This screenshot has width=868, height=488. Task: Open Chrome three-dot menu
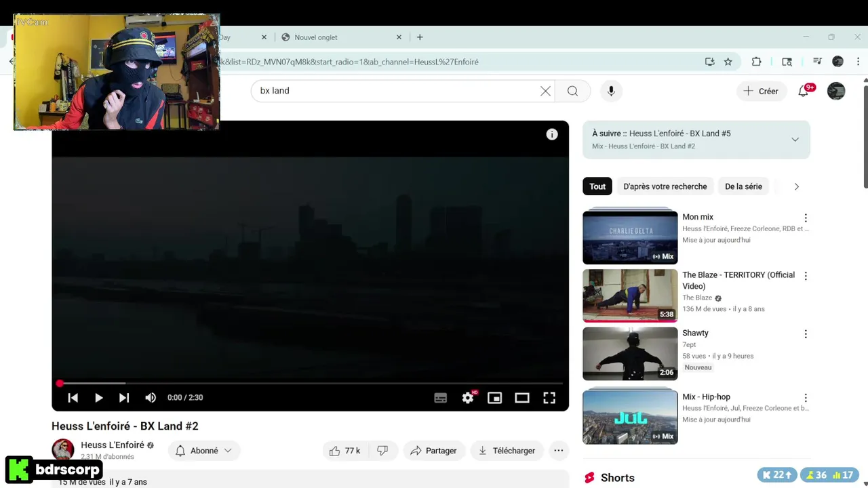pos(858,62)
